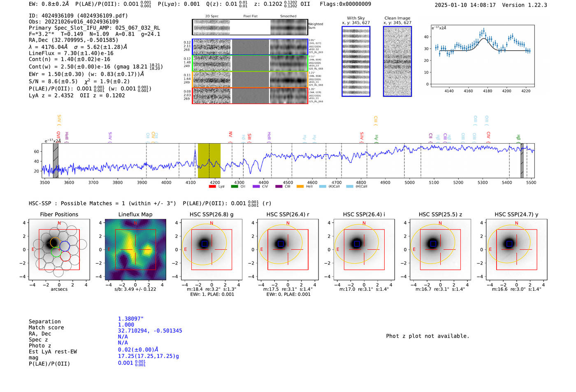Click the ID: 4024936109 text line
Viewport: 576px width, 392px height.
coord(78,16)
